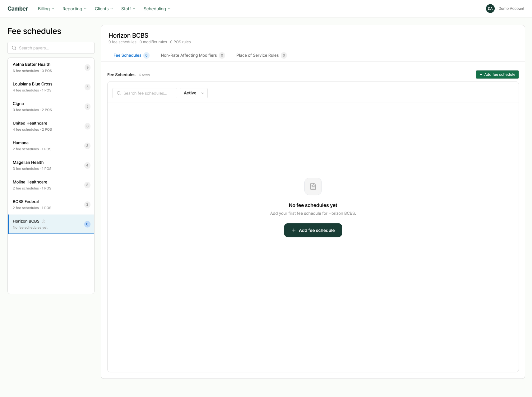
Task: Focus the Search payers field
Action: tap(51, 48)
